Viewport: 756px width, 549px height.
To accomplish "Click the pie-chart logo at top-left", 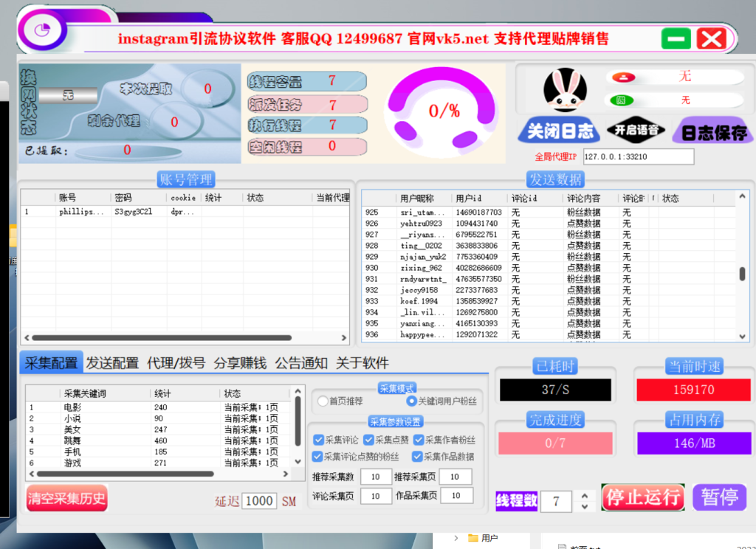I will click(x=42, y=32).
